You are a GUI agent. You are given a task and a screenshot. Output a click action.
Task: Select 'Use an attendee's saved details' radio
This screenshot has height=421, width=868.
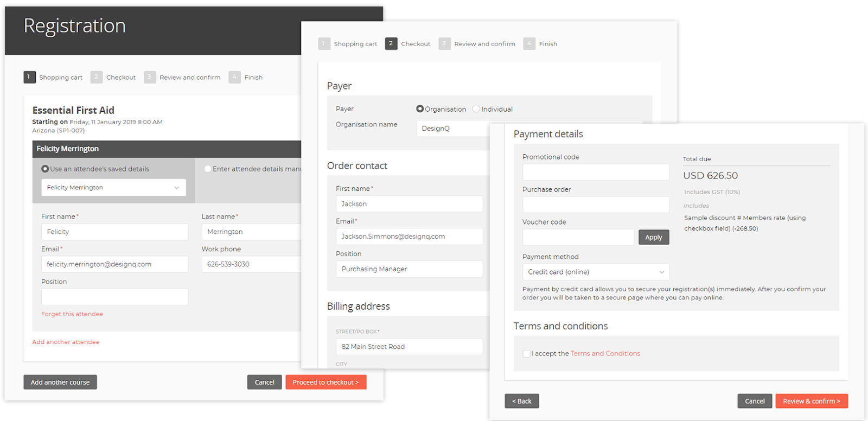click(x=45, y=169)
